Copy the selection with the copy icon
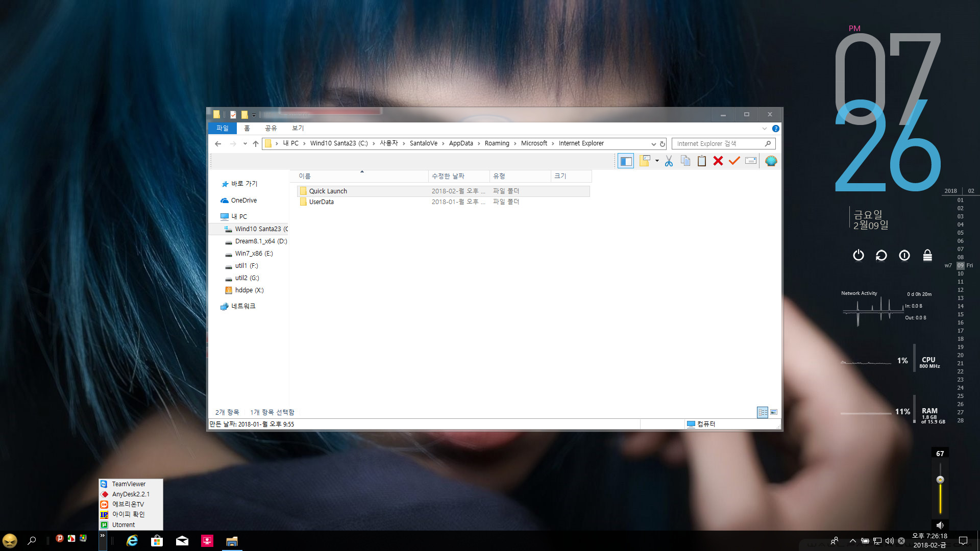The width and height of the screenshot is (980, 551). pyautogui.click(x=685, y=161)
